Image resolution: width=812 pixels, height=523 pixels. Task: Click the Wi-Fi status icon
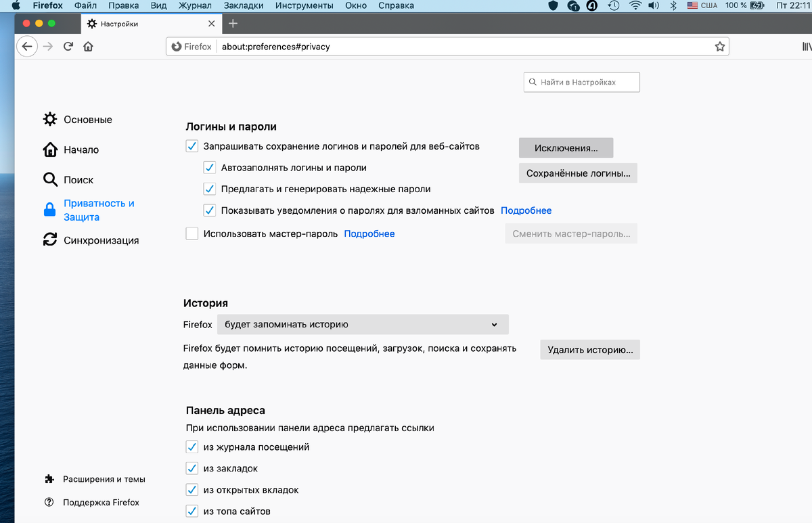click(635, 5)
